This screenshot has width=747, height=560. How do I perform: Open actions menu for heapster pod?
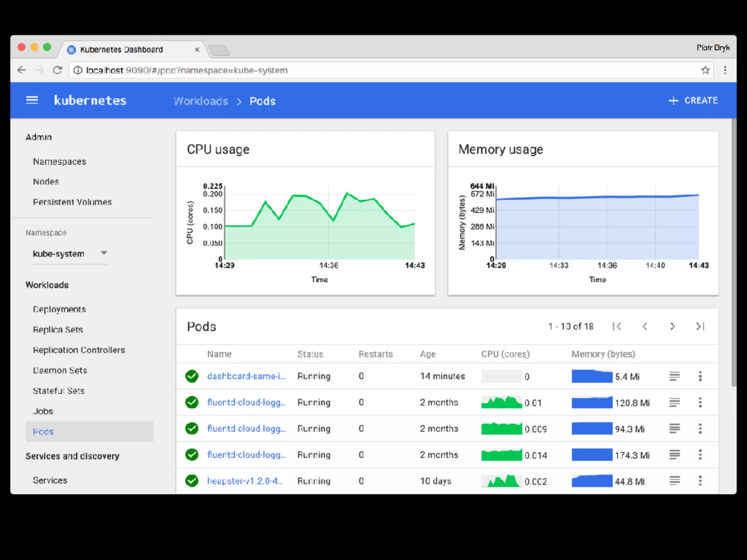click(700, 481)
